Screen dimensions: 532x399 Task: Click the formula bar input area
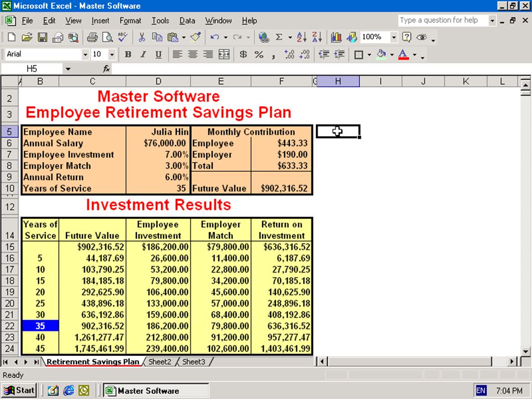(321, 69)
